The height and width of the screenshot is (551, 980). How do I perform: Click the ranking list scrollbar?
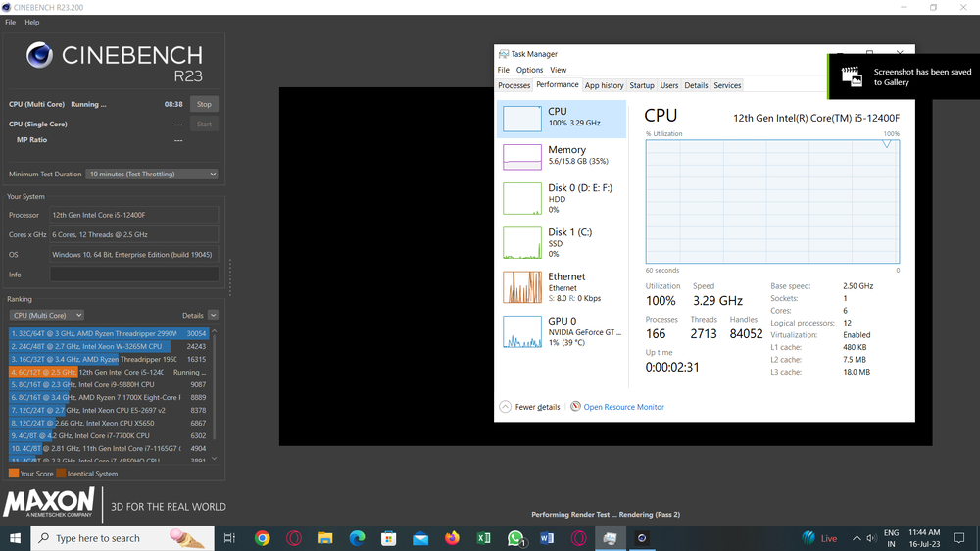pos(214,386)
